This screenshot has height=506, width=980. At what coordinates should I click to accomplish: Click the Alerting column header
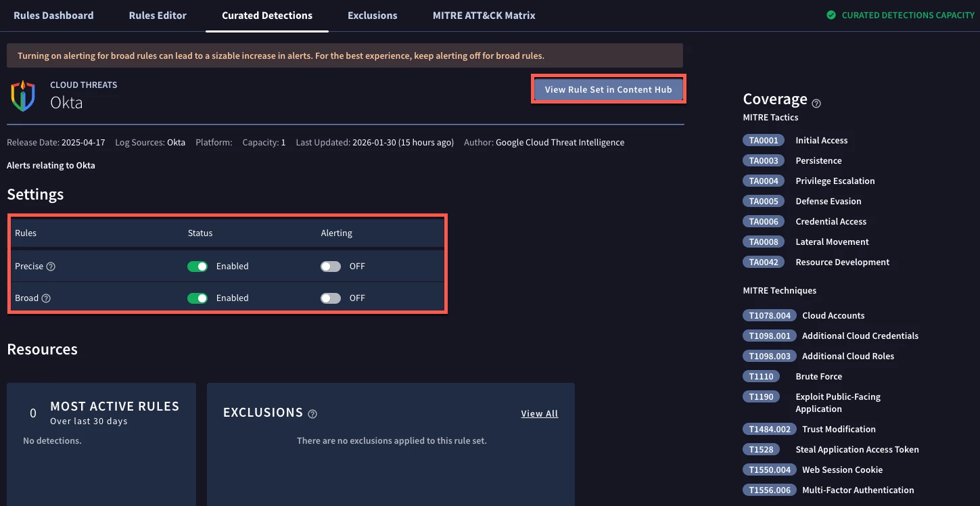point(337,233)
